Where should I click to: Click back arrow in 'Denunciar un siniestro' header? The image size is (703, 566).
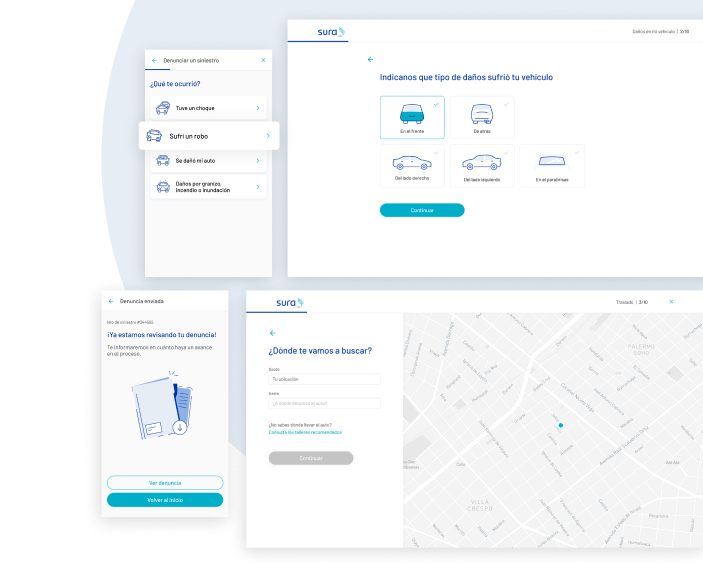pos(154,61)
